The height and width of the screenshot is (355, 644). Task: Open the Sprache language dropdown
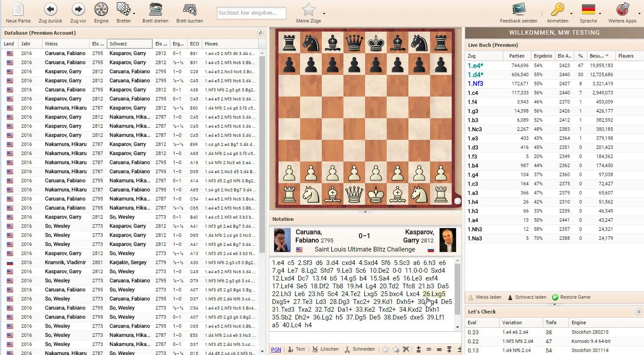601,14
